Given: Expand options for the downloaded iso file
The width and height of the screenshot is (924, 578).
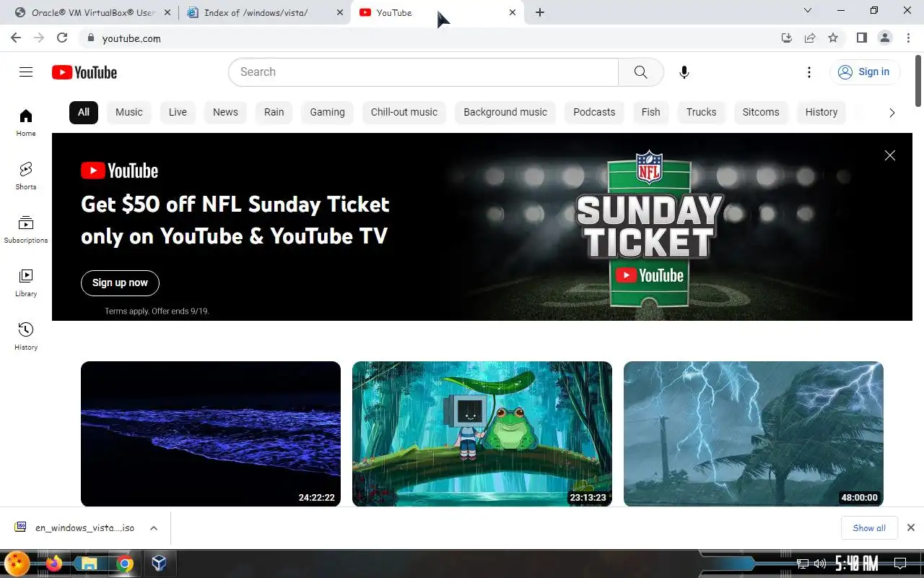Looking at the screenshot, I should point(154,528).
